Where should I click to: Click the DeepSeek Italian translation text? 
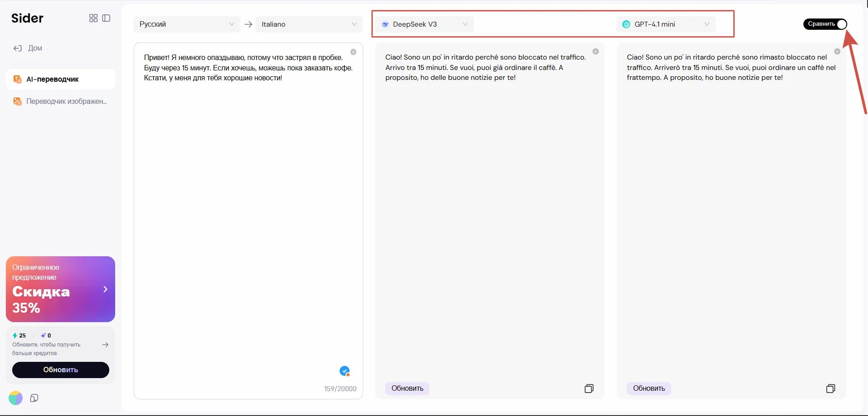point(485,67)
